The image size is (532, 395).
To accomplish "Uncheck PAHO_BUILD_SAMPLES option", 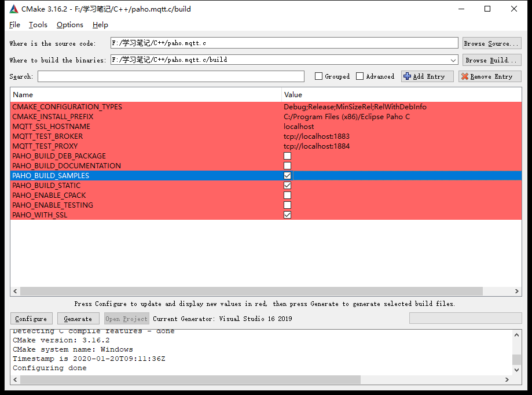I will pyautogui.click(x=287, y=176).
